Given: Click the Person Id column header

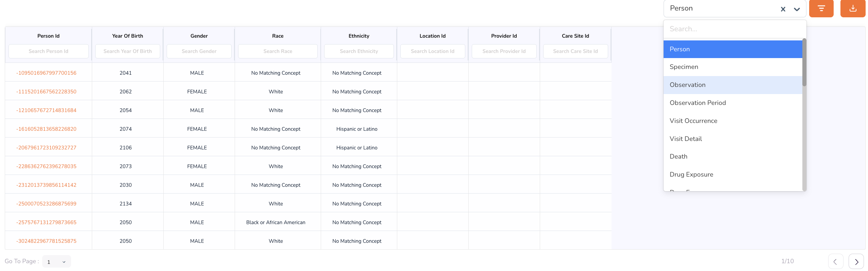Looking at the screenshot, I should click(48, 36).
